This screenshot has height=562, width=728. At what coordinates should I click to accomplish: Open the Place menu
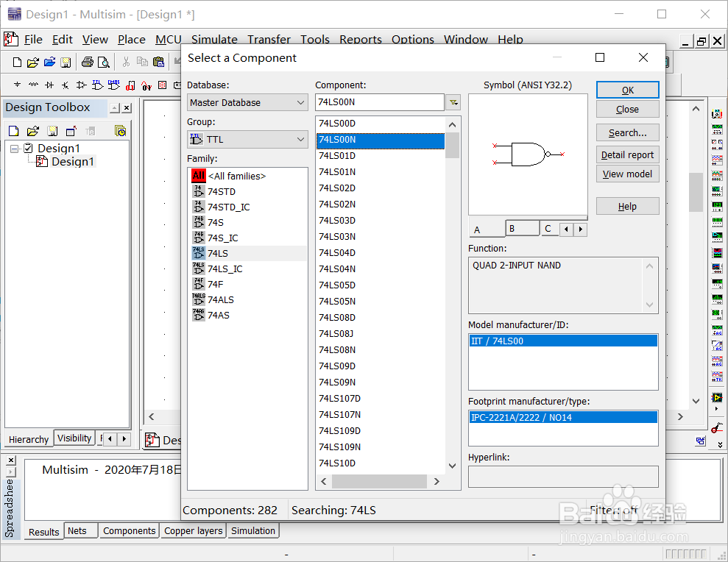point(131,40)
